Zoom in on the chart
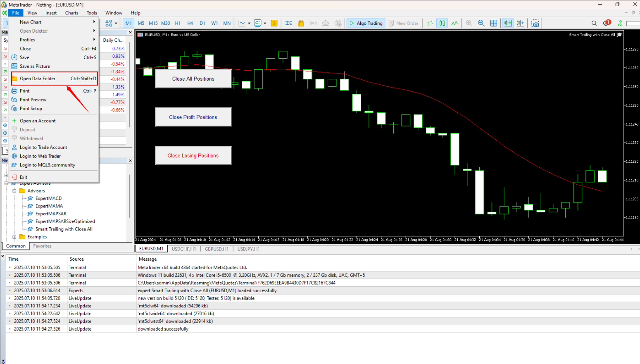 tap(469, 23)
